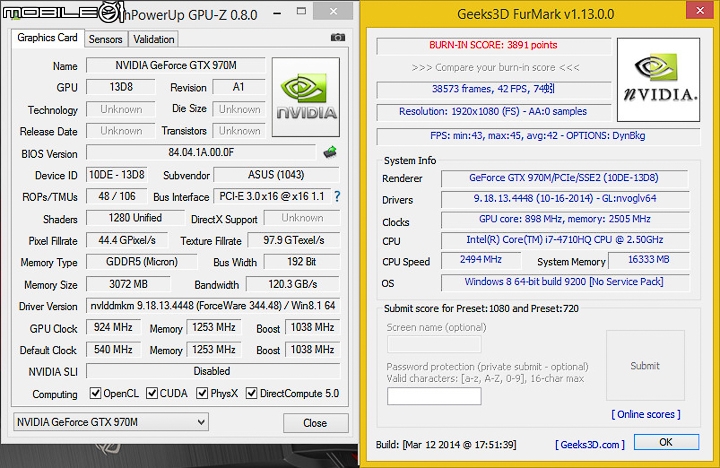This screenshot has width=720, height=468.
Task: Minimize the GPU-Z window
Action: pyautogui.click(x=277, y=12)
